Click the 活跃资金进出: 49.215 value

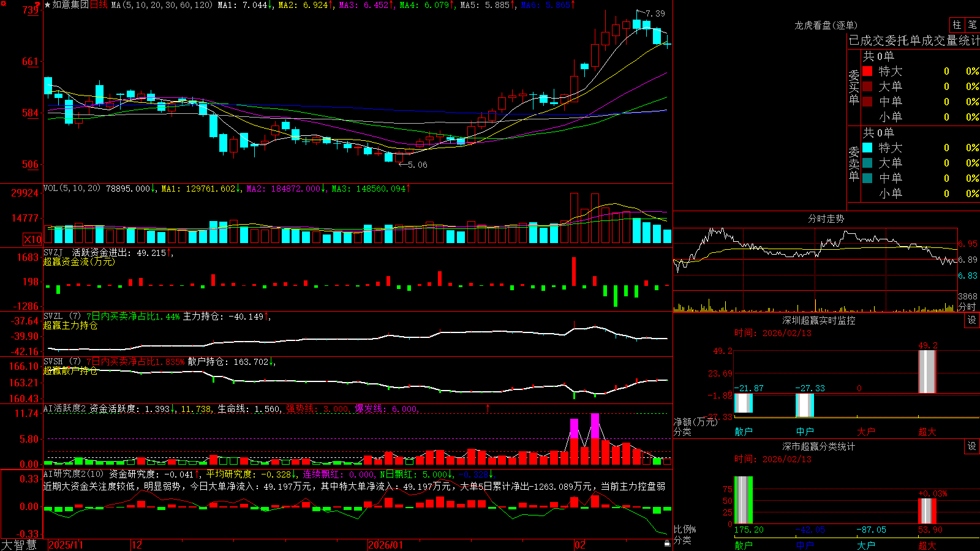click(123, 252)
